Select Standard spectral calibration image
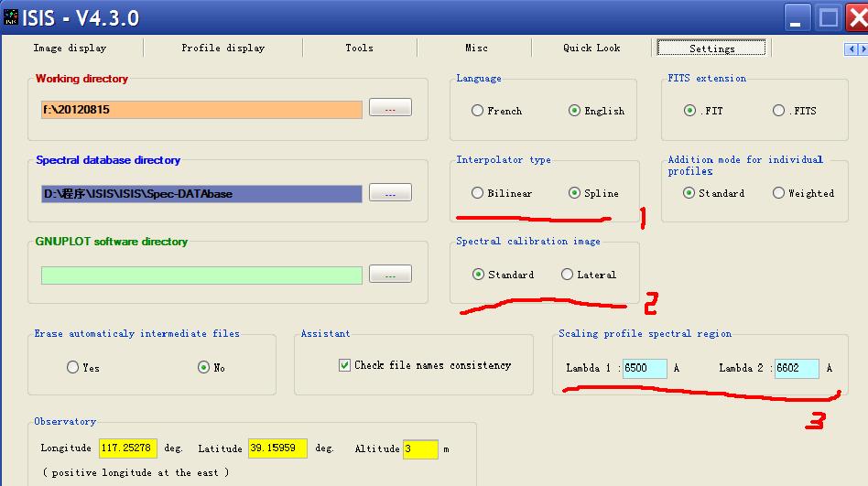This screenshot has width=868, height=486. tap(478, 274)
